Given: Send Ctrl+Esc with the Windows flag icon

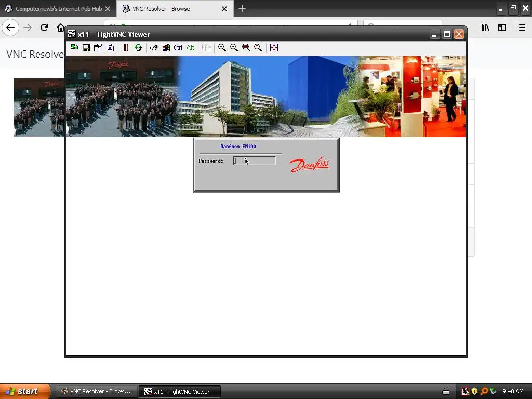Looking at the screenshot, I should pos(166,48).
